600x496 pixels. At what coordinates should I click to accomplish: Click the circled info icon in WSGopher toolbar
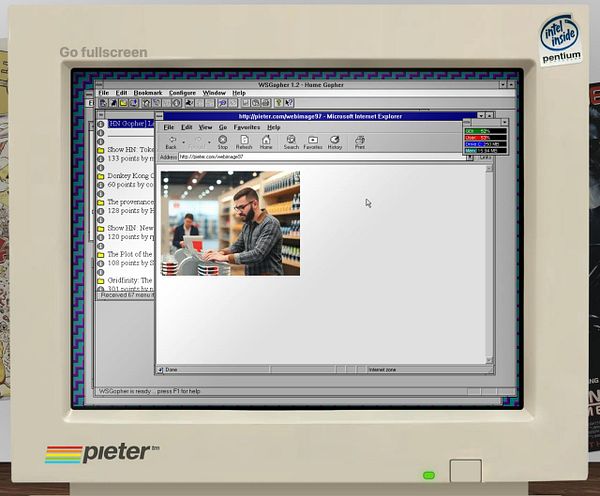coord(176,103)
